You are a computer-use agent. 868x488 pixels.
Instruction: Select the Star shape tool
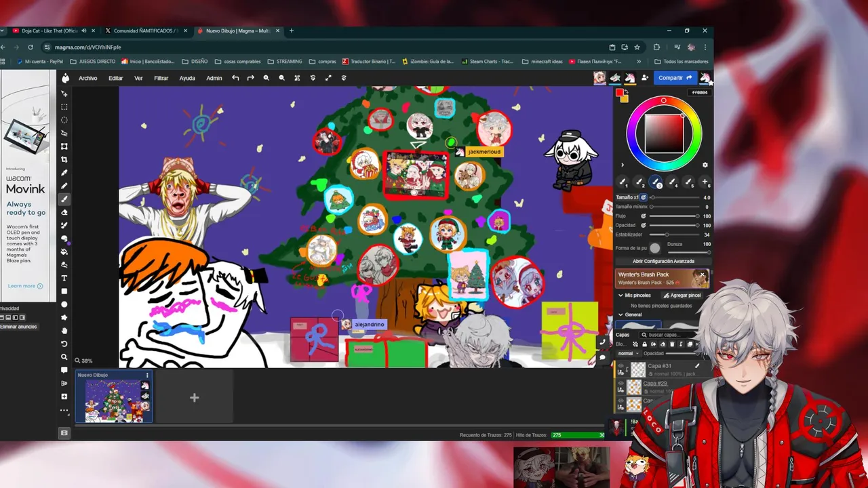[x=64, y=317]
